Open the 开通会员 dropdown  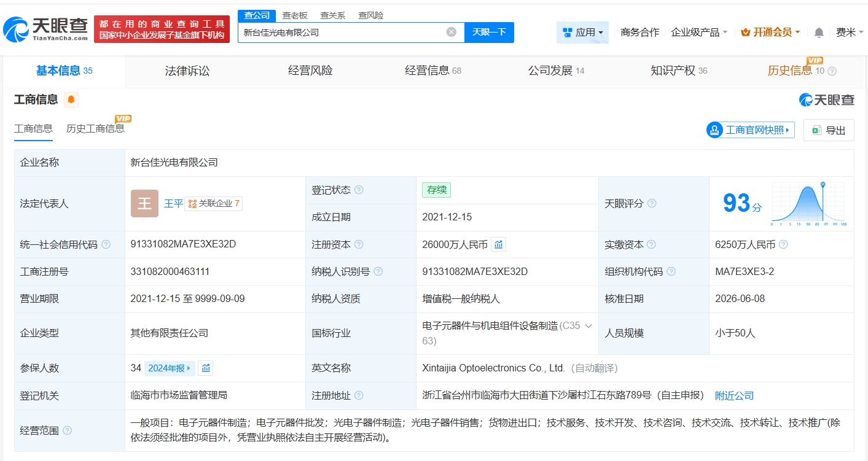770,32
